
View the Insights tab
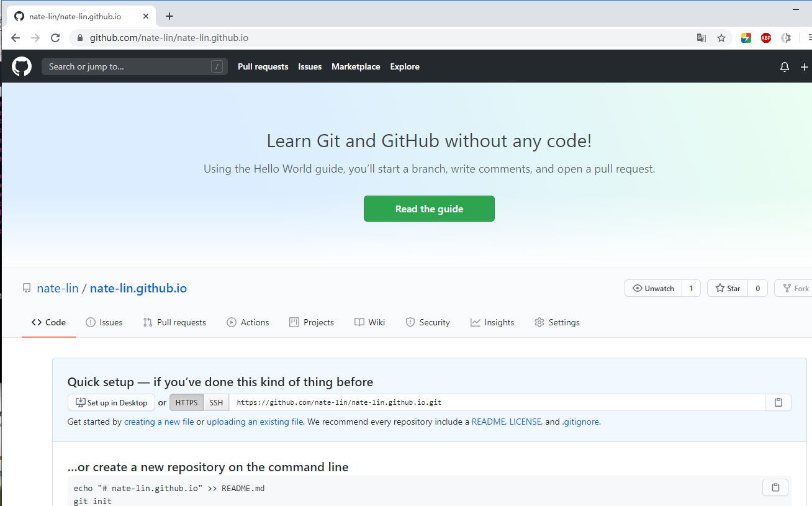(492, 322)
